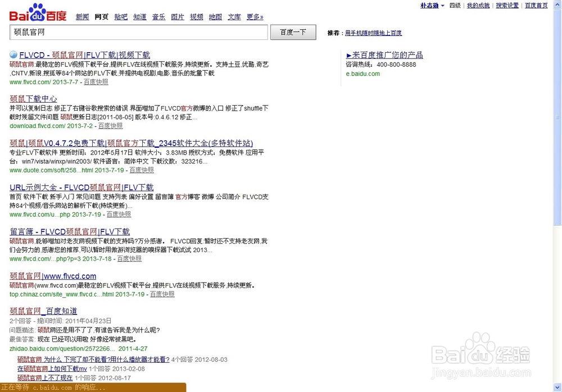Open the FLVCD - 硕鼠官网 result title

[85, 55]
